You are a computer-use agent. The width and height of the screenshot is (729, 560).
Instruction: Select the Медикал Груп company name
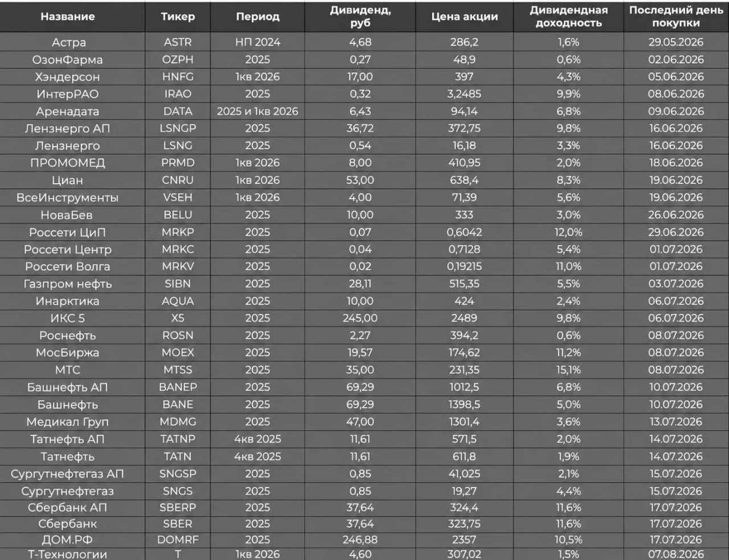click(67, 422)
